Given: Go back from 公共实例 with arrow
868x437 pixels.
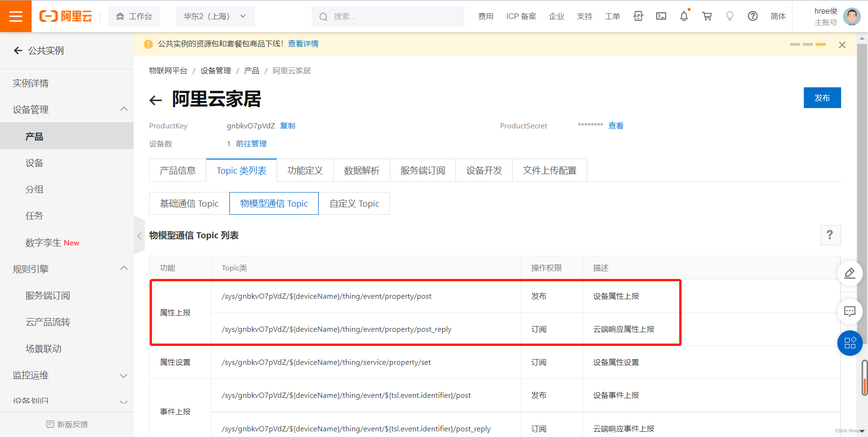Looking at the screenshot, I should [18, 50].
